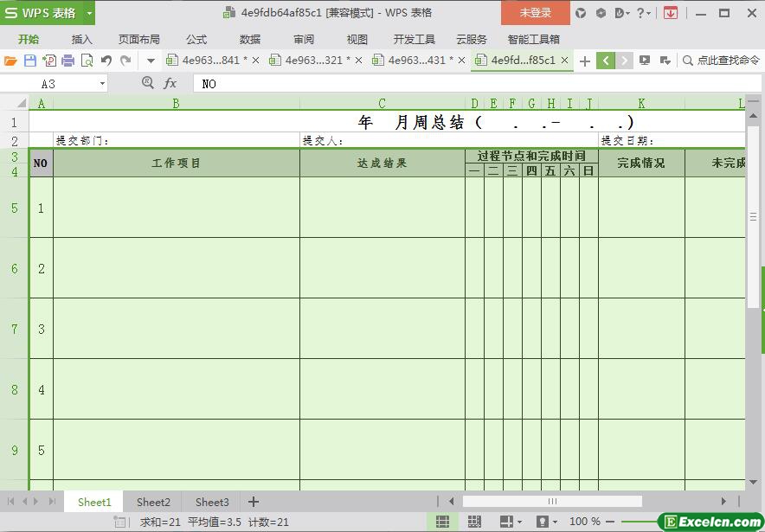Image resolution: width=765 pixels, height=532 pixels.
Task: Click the Open folder icon
Action: pyautogui.click(x=10, y=61)
